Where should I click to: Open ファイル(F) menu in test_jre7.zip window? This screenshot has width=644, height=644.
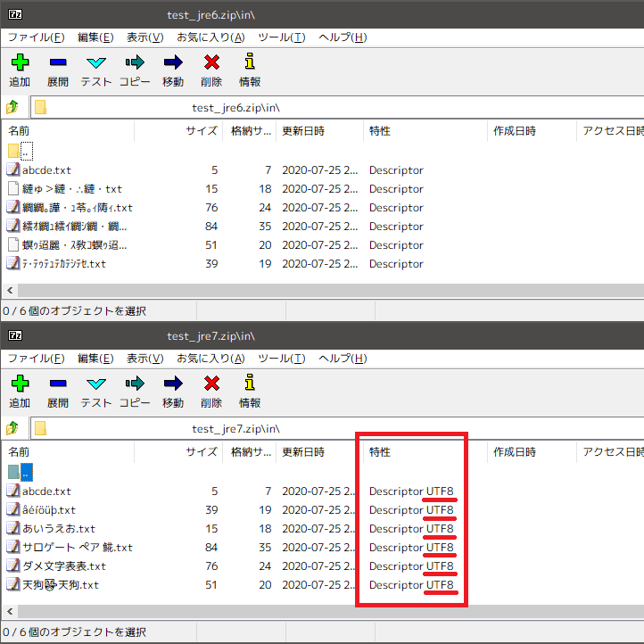point(37,359)
